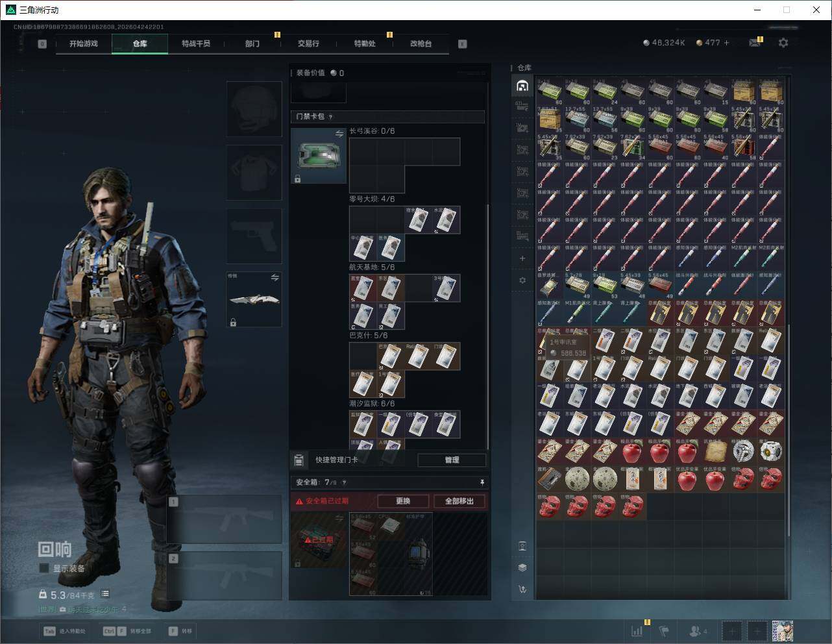This screenshot has height=644, width=832.
Task: Click the flag icon in bottom bar
Action: [x=664, y=631]
